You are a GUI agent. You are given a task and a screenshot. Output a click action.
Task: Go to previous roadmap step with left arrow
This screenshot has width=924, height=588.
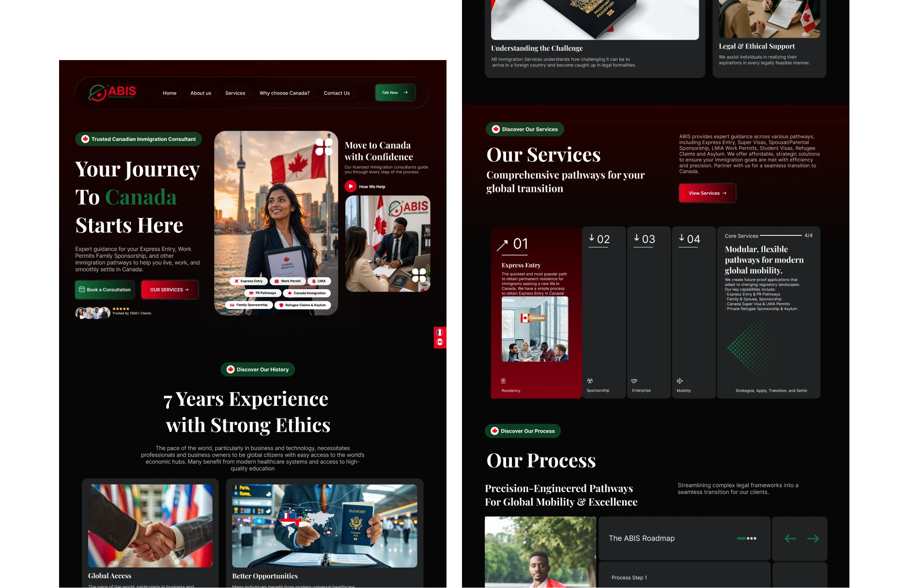[x=790, y=539]
